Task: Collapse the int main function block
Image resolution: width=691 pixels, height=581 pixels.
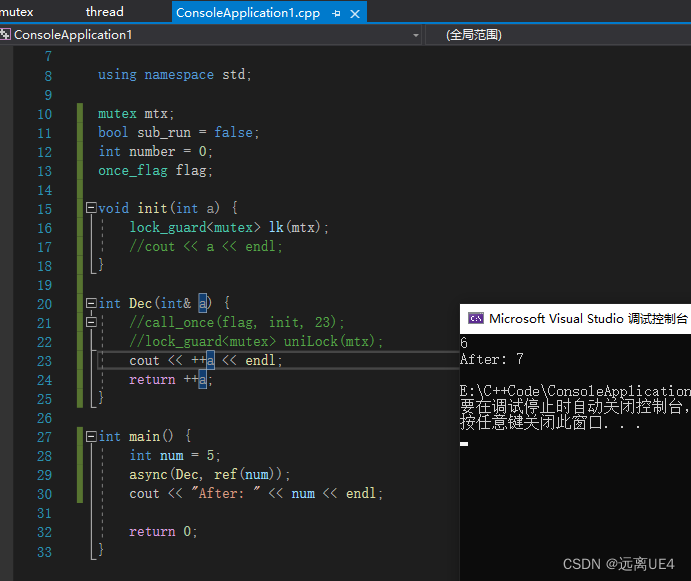Action: tap(91, 436)
